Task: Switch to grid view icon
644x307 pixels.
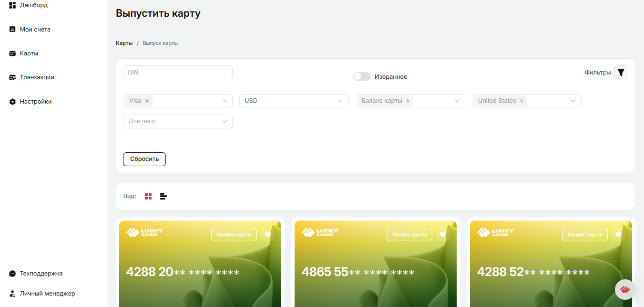Action: click(148, 196)
